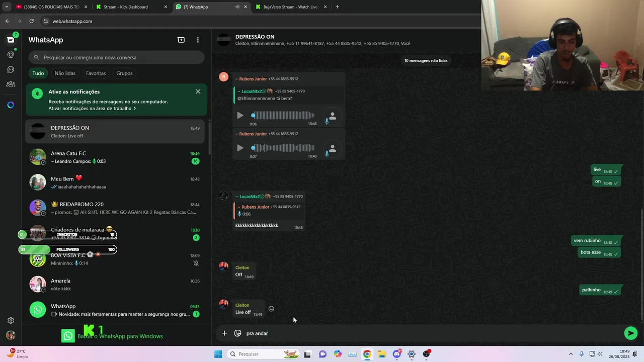Click Baixar o WhatsApp para Windows
Image resolution: width=644 pixels, height=362 pixels.
(x=120, y=336)
